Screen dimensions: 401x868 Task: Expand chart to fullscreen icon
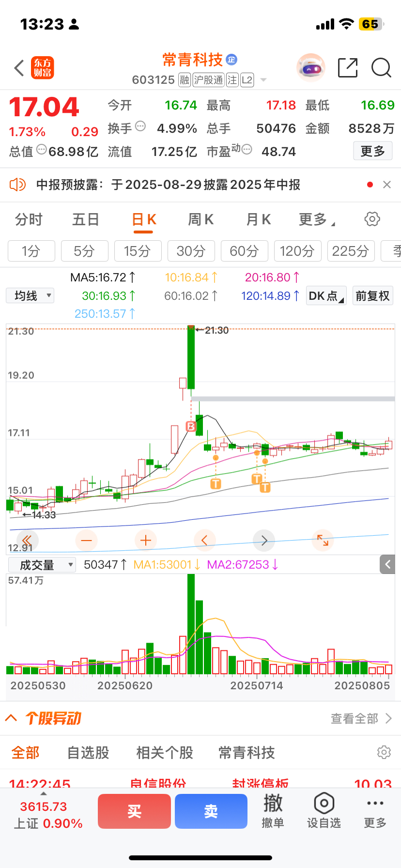(323, 540)
